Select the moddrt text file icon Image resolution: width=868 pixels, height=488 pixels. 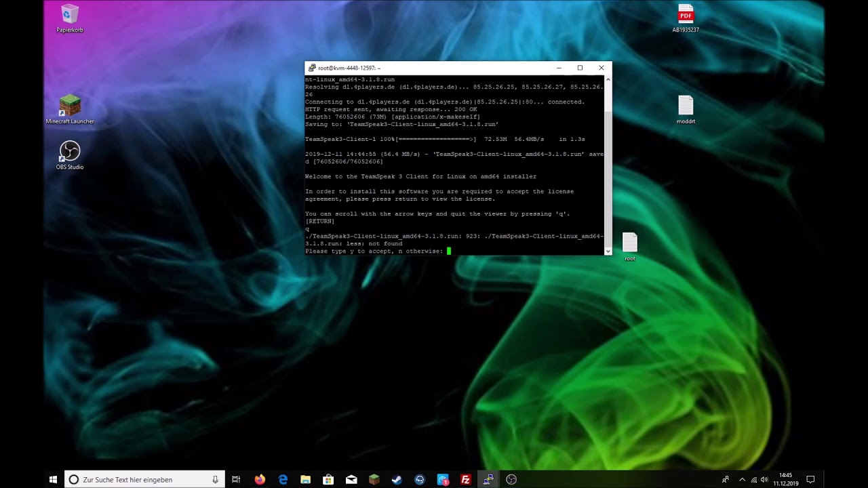(686, 110)
